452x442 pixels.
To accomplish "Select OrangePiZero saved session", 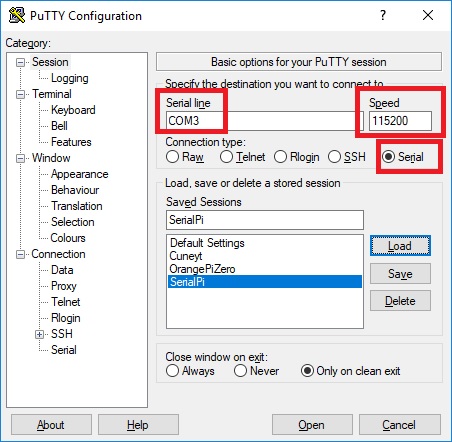I will 202,269.
